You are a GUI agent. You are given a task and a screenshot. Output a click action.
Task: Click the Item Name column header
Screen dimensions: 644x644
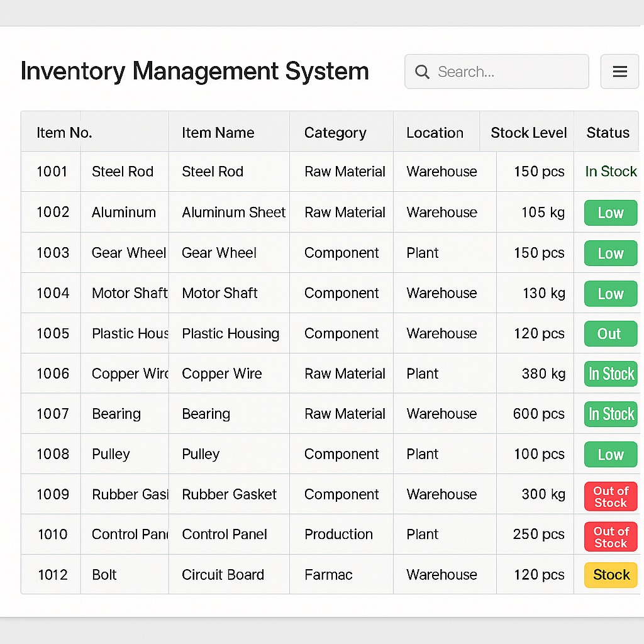(218, 133)
